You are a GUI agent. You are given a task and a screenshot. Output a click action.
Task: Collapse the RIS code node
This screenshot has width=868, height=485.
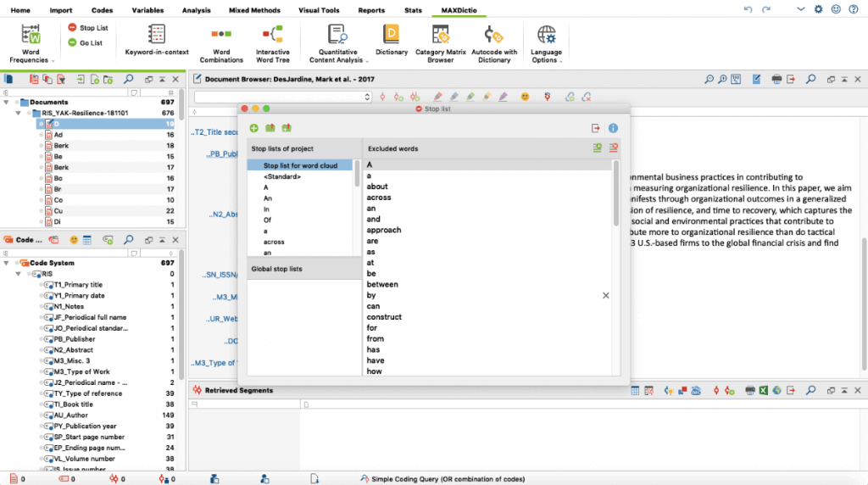tap(19, 274)
